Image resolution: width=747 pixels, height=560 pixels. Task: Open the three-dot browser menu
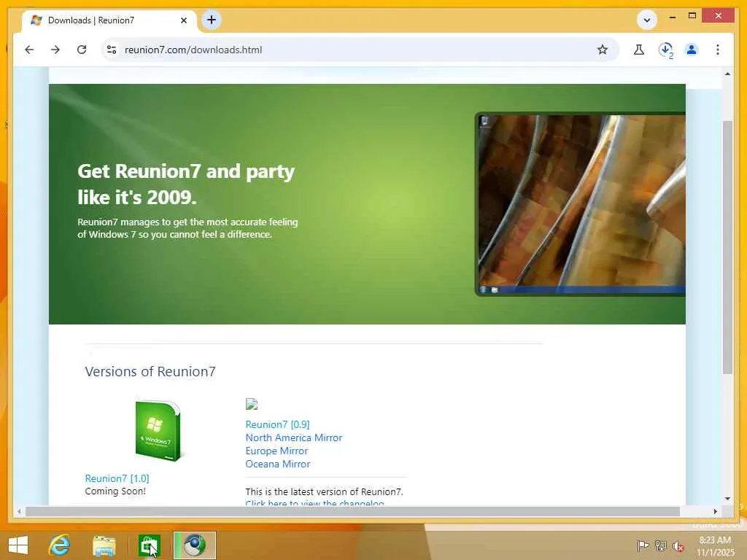[718, 50]
